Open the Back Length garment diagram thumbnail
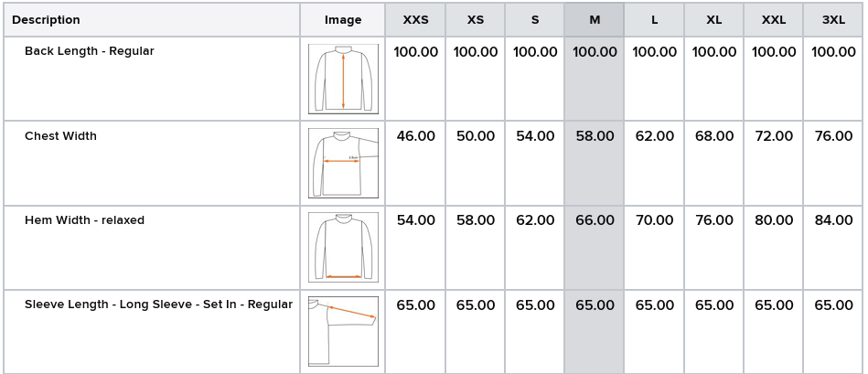This screenshot has height=374, width=868. (343, 80)
